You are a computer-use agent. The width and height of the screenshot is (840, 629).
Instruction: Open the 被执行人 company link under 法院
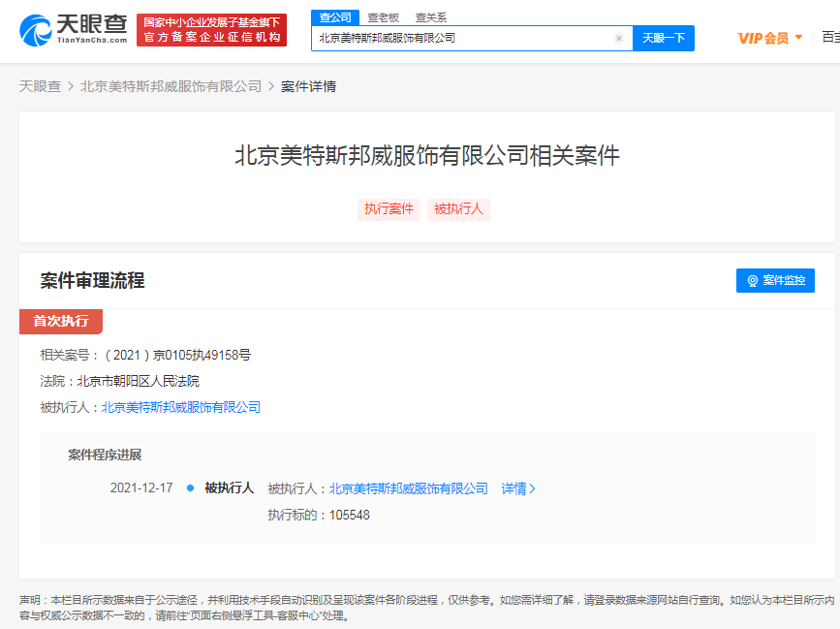[181, 407]
